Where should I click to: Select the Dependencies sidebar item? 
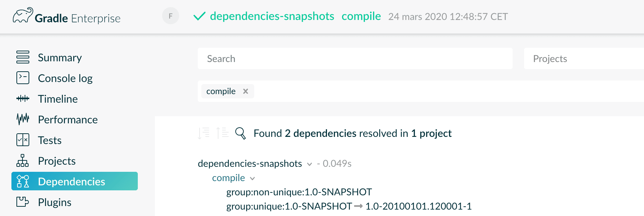[75, 181]
